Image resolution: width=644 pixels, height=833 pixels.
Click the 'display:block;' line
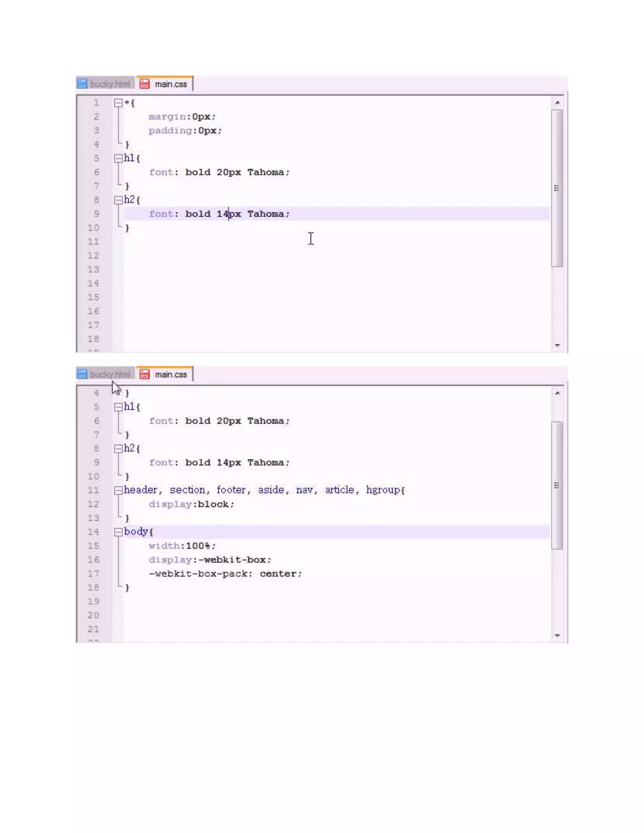(x=192, y=504)
